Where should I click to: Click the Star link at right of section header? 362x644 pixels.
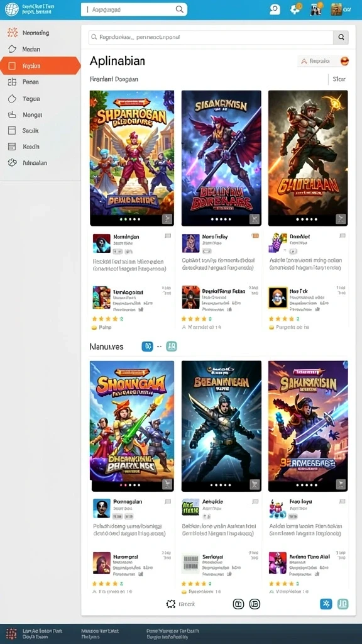click(x=339, y=79)
